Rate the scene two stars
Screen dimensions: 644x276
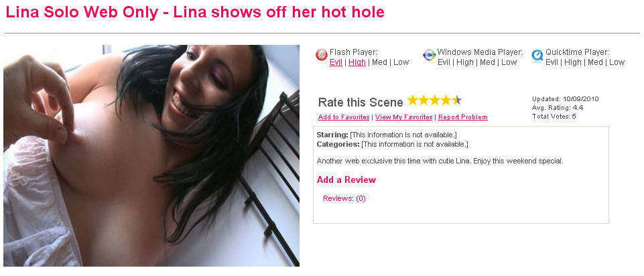coord(424,100)
